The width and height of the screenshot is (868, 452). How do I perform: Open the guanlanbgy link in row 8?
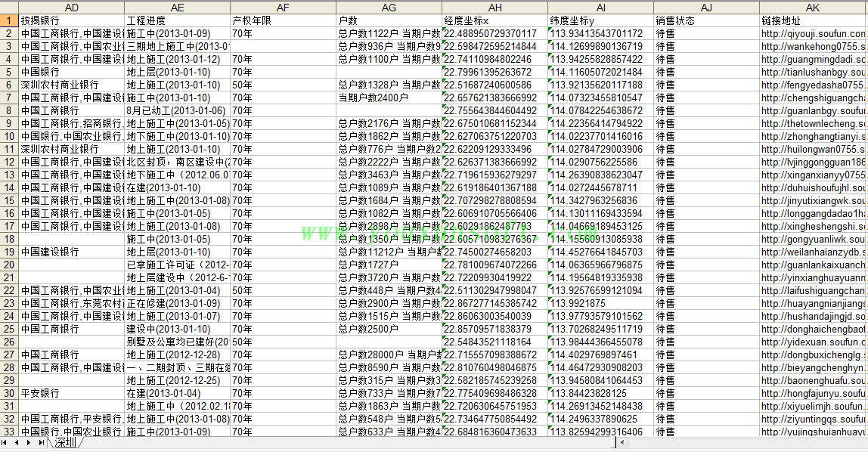(x=813, y=110)
